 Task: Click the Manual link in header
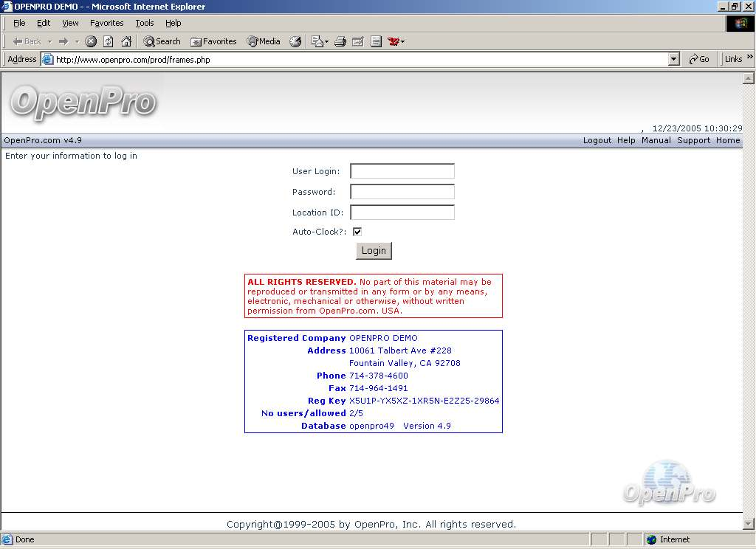coord(656,140)
